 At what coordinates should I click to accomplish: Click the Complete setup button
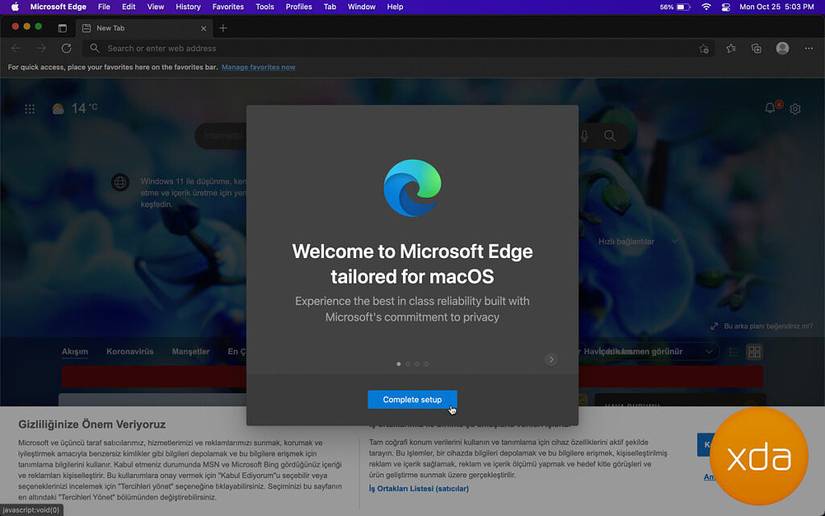pyautogui.click(x=412, y=400)
